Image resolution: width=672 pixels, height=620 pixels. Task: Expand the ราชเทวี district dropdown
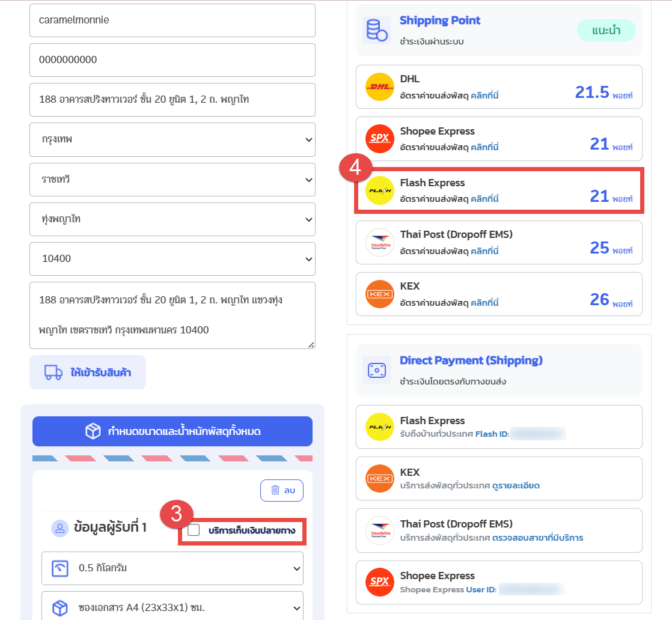pos(172,179)
